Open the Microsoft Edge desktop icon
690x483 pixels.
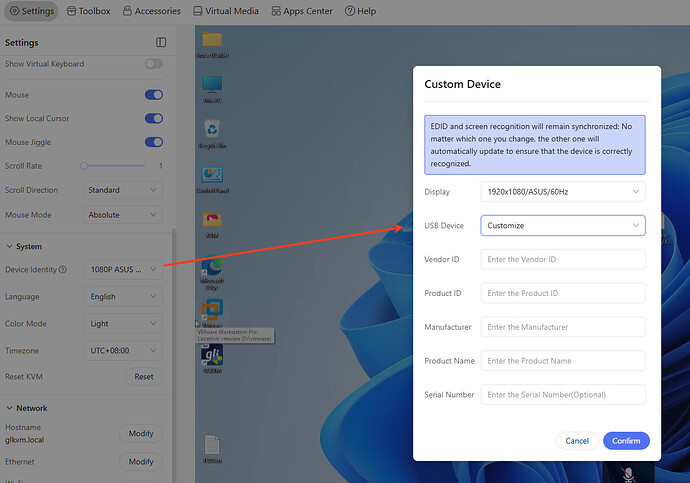211,270
